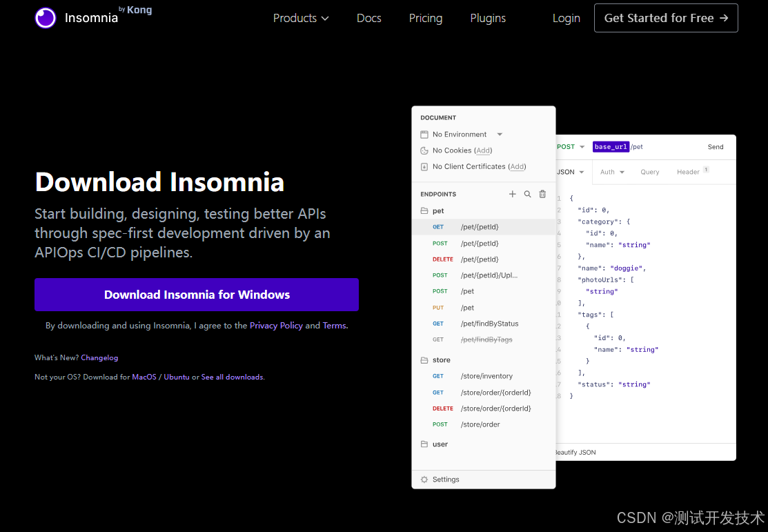
Task: Open the Auth tab dropdown
Action: point(612,172)
